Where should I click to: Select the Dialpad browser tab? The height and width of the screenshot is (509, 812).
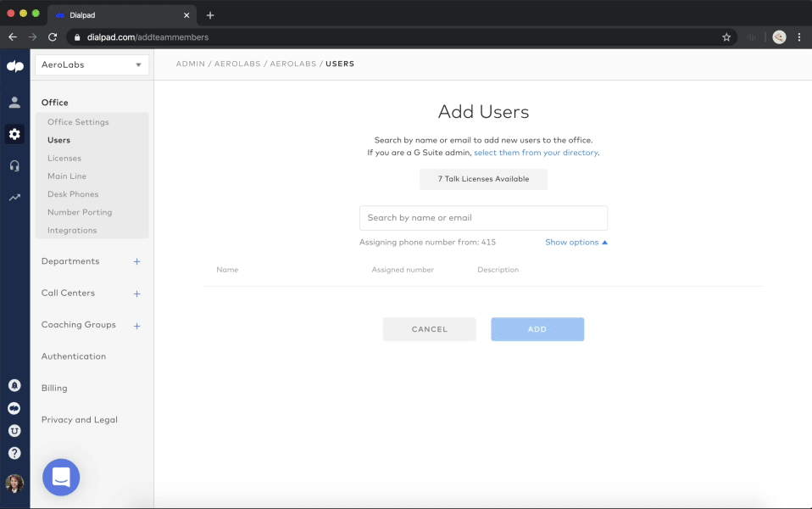click(122, 15)
